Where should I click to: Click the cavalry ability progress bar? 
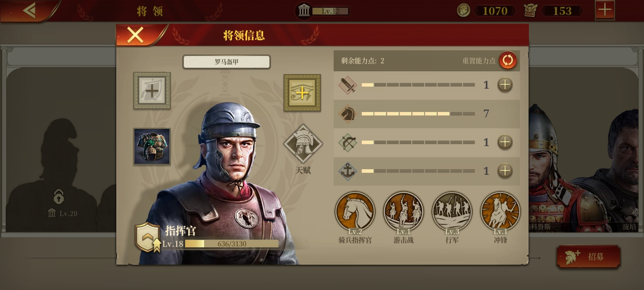point(418,114)
